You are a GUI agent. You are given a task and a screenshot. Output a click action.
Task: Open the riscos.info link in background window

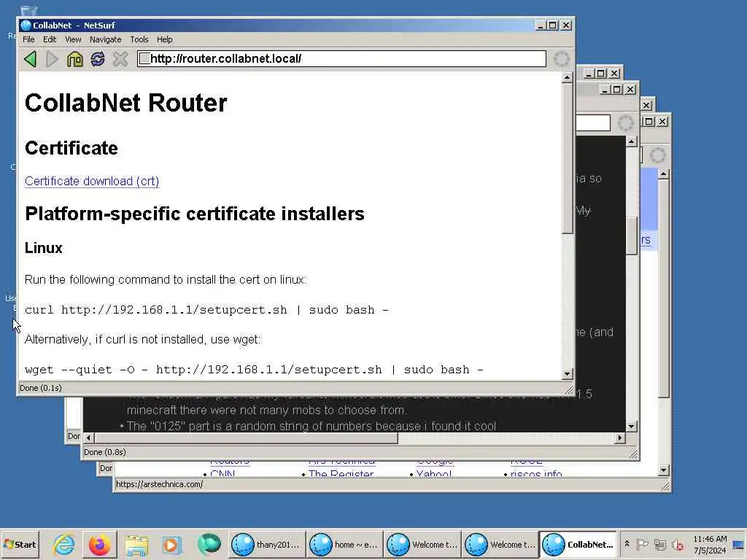click(536, 474)
